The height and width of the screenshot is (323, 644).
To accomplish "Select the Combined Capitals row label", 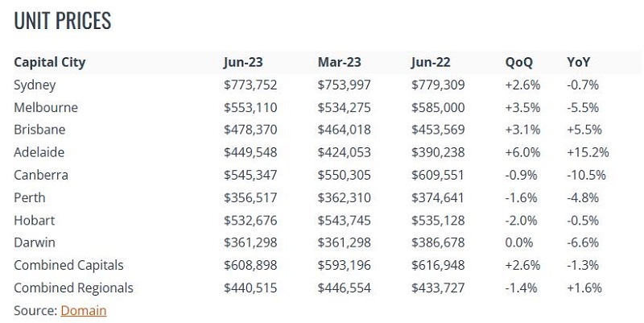I will pos(68,266).
